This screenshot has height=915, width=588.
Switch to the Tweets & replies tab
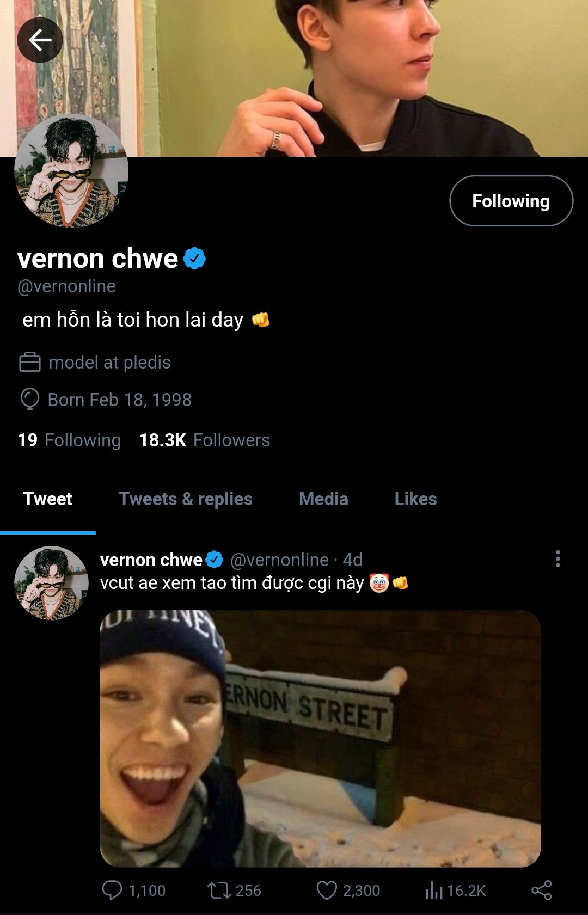click(186, 499)
